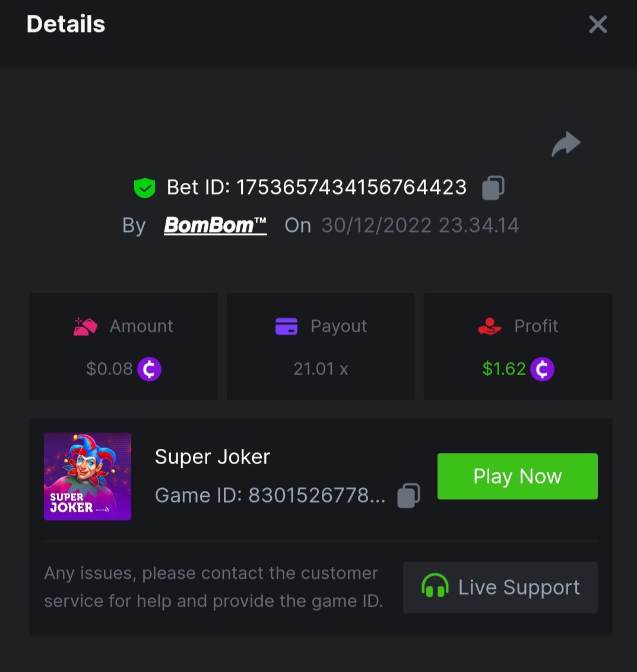Open the Super Joker game thumbnail

(87, 476)
